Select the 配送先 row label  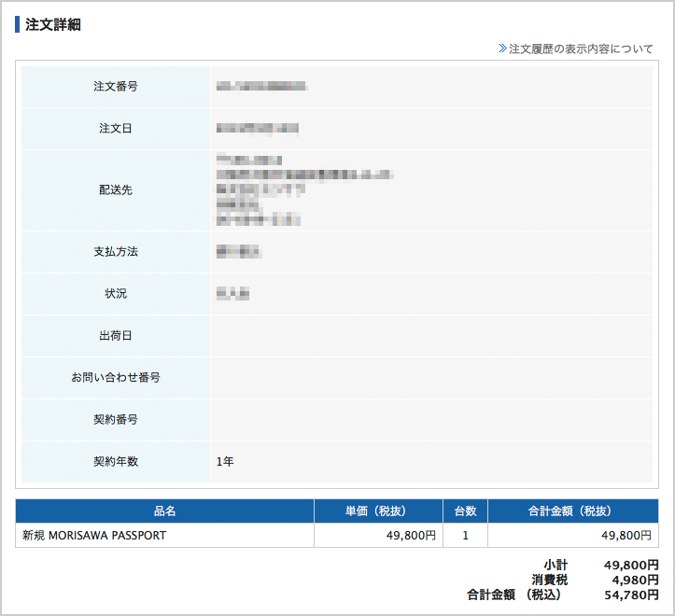click(x=116, y=189)
